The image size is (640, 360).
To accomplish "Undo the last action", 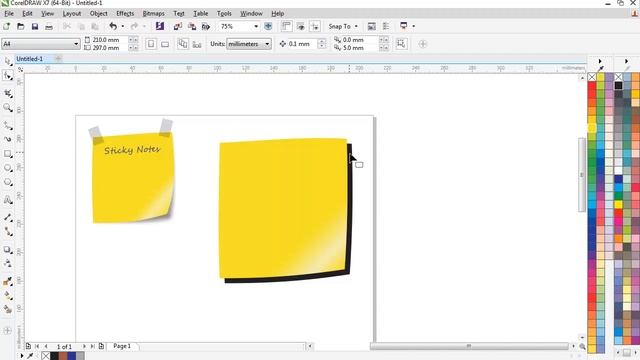I will (x=113, y=27).
